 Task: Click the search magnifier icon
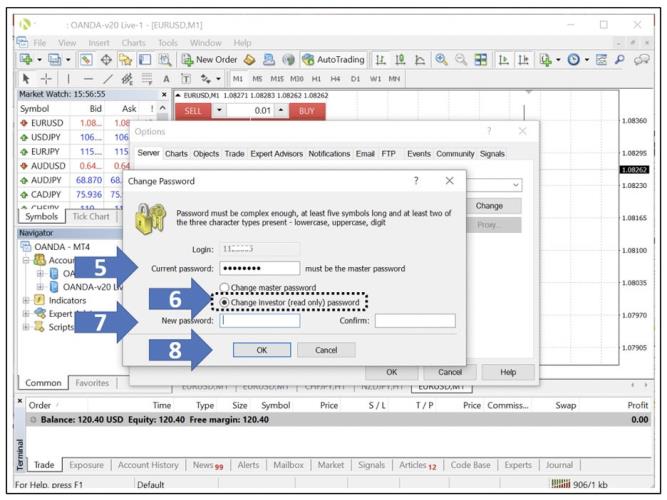(x=620, y=60)
